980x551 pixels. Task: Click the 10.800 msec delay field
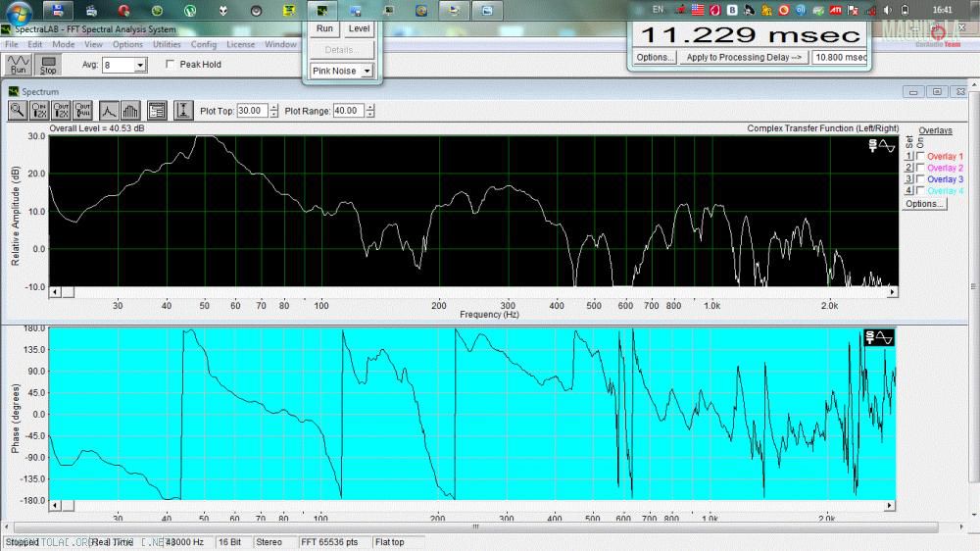pos(840,57)
